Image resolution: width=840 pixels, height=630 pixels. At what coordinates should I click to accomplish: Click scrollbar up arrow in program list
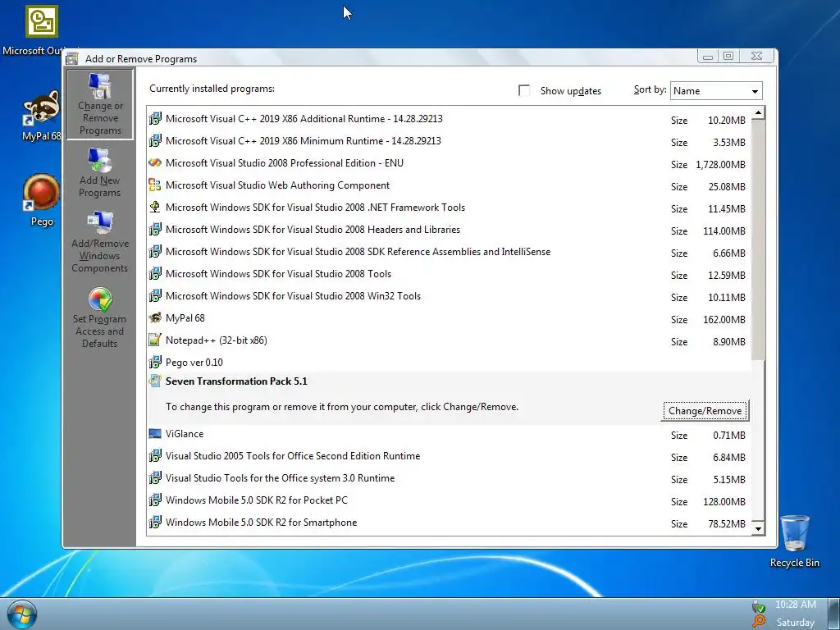point(758,113)
